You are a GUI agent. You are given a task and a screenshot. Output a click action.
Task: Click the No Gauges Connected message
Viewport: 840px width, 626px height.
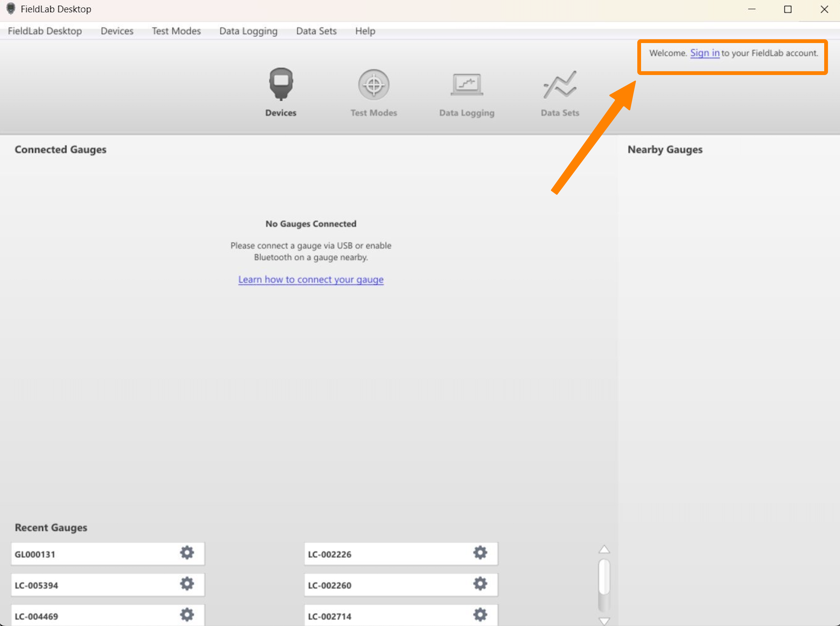click(311, 223)
